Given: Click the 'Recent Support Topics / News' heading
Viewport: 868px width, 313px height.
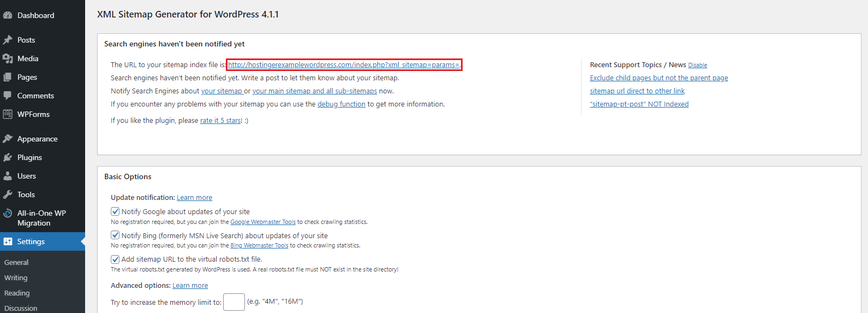Looking at the screenshot, I should [638, 65].
